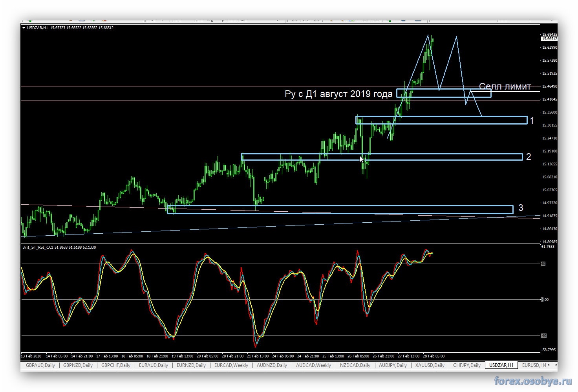Viewport: 578px width, 392px height.
Task: Switch to the CHFJPY,Daily chart tab
Action: pos(466,365)
